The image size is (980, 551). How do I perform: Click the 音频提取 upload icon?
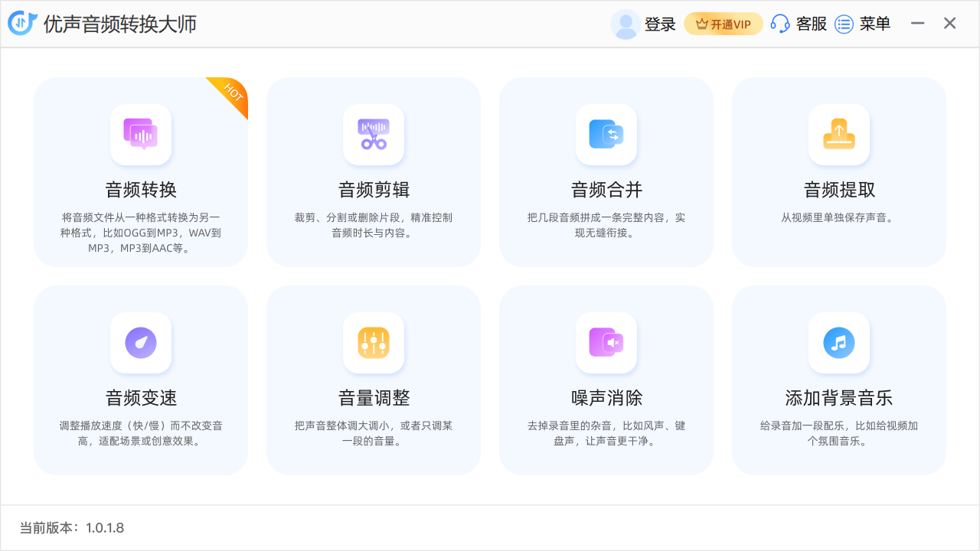point(839,135)
